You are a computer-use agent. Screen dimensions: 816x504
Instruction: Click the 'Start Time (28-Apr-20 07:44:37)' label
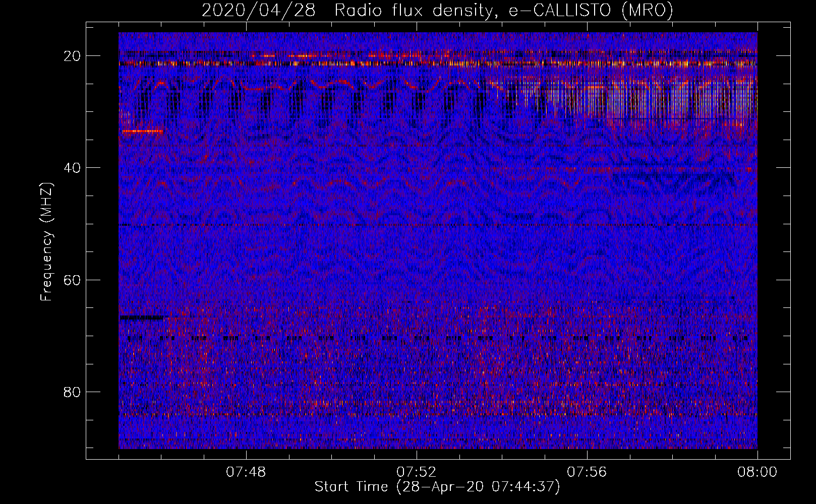coord(437,487)
